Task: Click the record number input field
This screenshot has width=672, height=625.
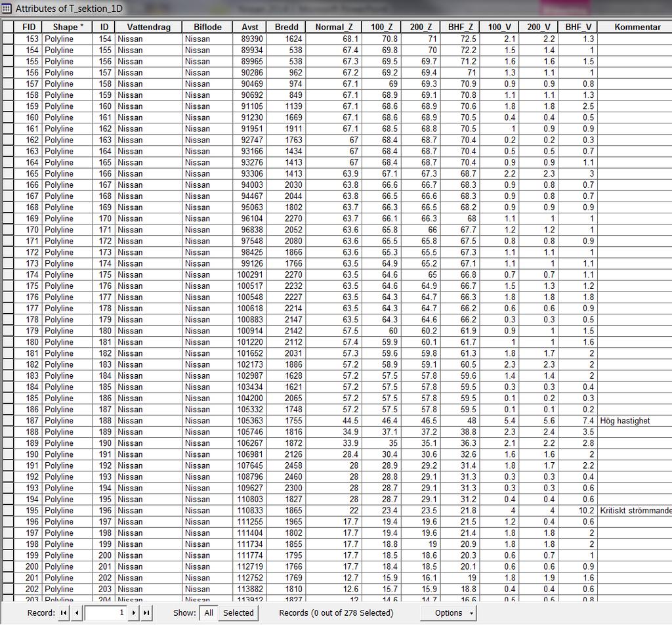Action: click(x=106, y=613)
